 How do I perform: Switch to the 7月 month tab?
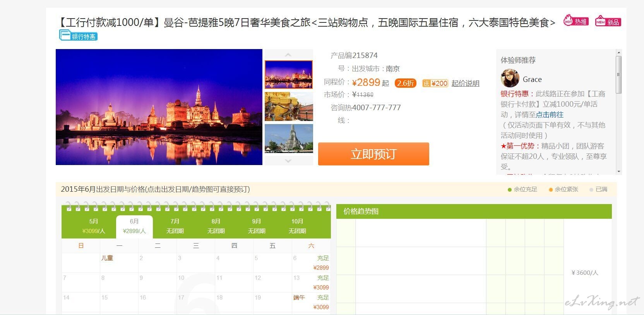click(x=175, y=226)
